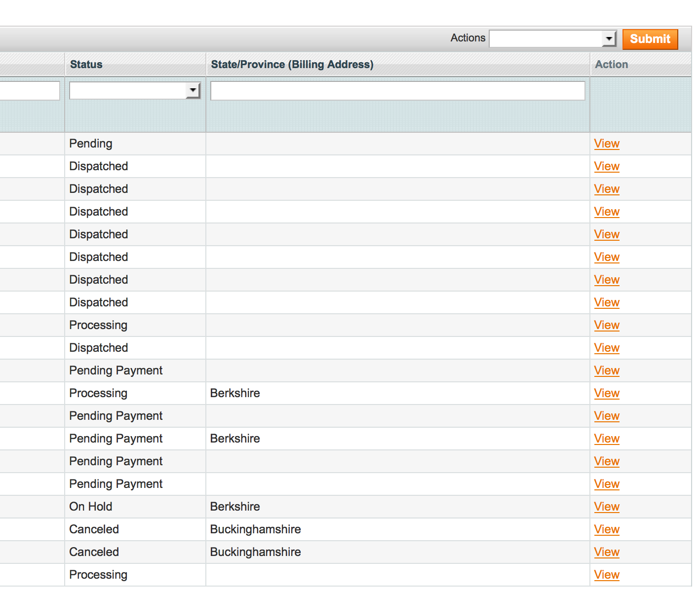Click the Action column header
The width and height of the screenshot is (700, 592).
click(x=611, y=64)
